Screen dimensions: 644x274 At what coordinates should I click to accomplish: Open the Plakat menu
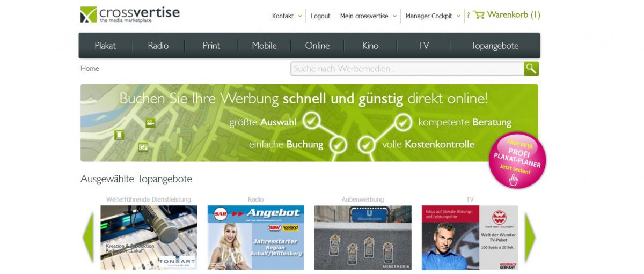pyautogui.click(x=105, y=46)
